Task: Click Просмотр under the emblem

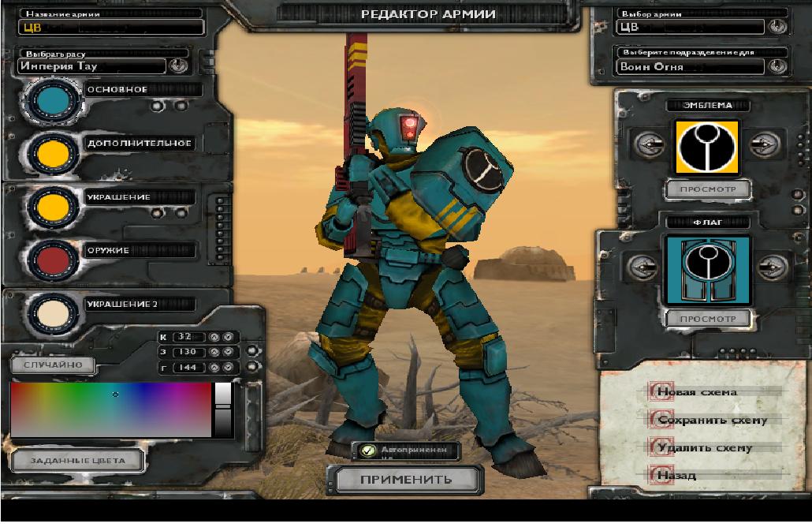Action: coord(708,189)
